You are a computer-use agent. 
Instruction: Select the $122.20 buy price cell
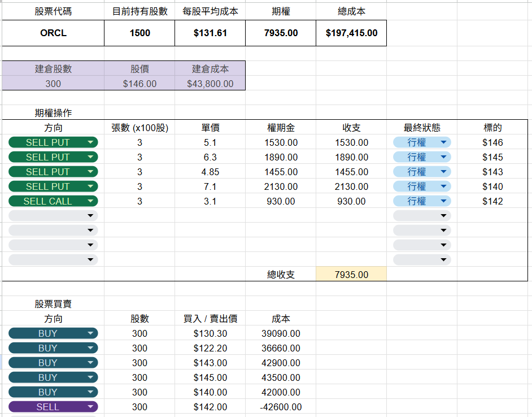click(x=210, y=348)
